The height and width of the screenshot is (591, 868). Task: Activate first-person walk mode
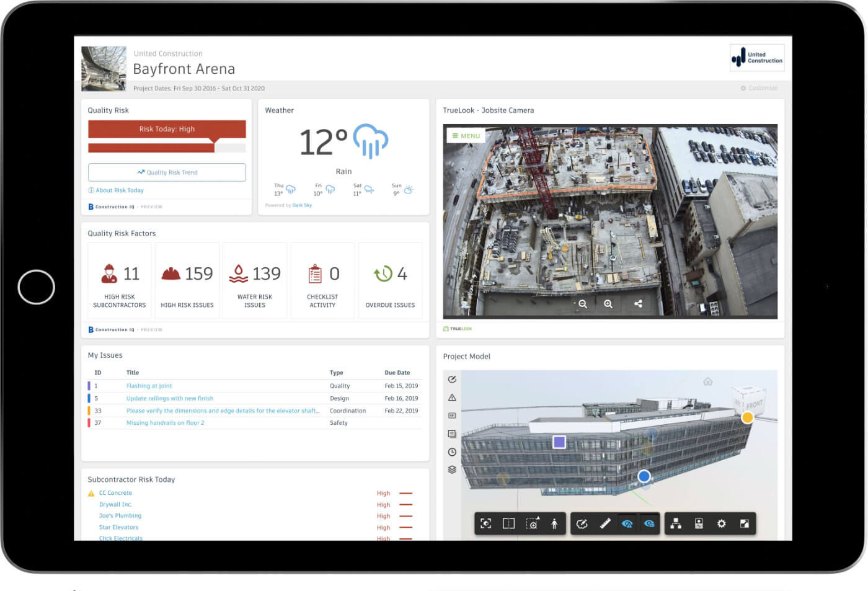click(554, 523)
